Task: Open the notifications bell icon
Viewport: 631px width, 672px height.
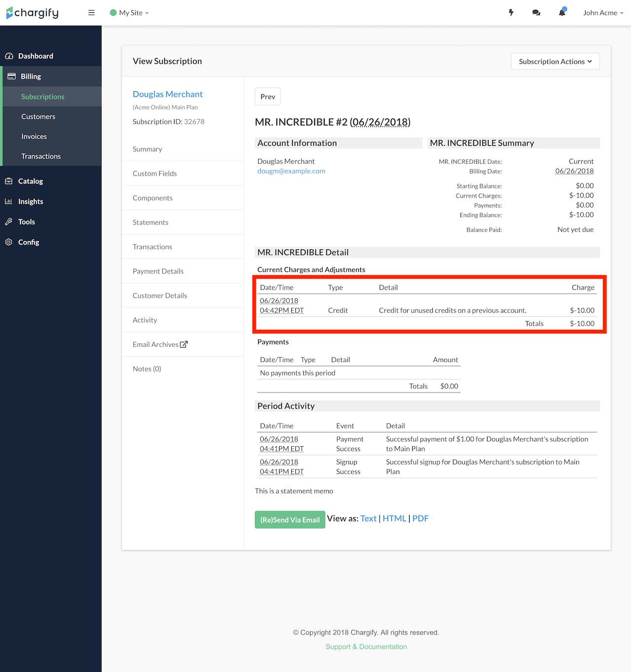Action: click(562, 13)
